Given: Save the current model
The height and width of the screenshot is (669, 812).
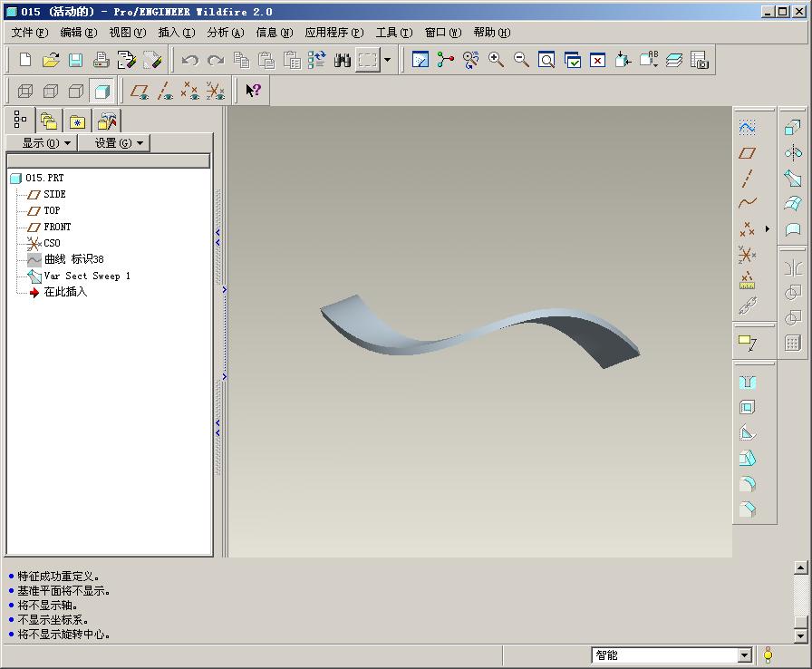Looking at the screenshot, I should [x=75, y=60].
